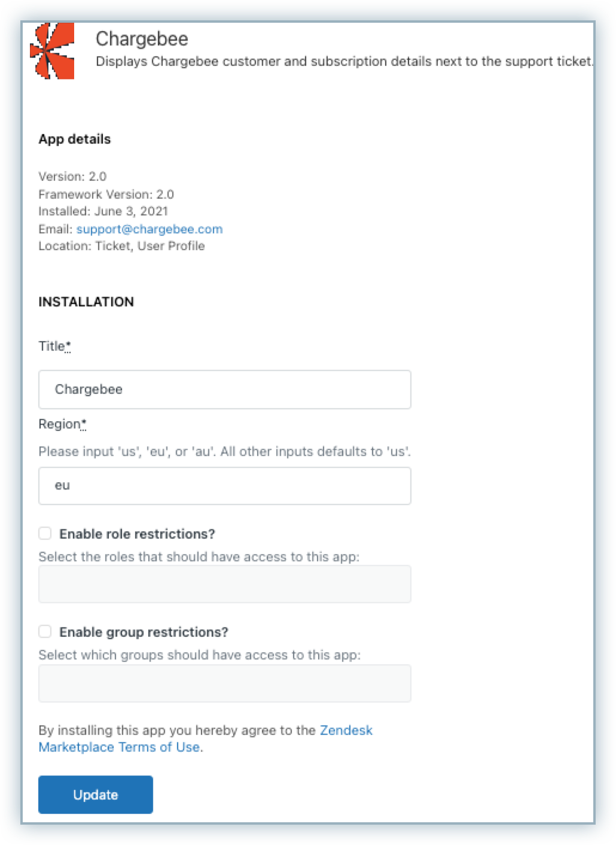Viewport: 616px width, 845px height.
Task: Click the Chargebee app logo icon
Action: click(52, 51)
